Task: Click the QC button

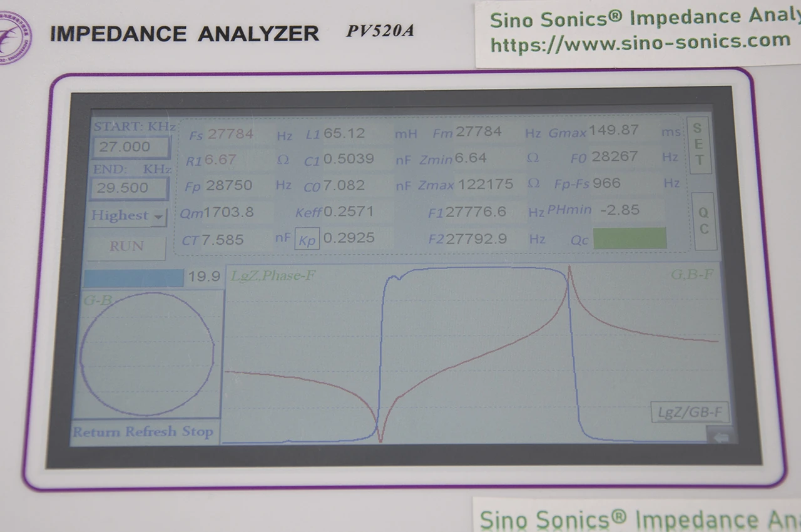Action: click(x=703, y=221)
